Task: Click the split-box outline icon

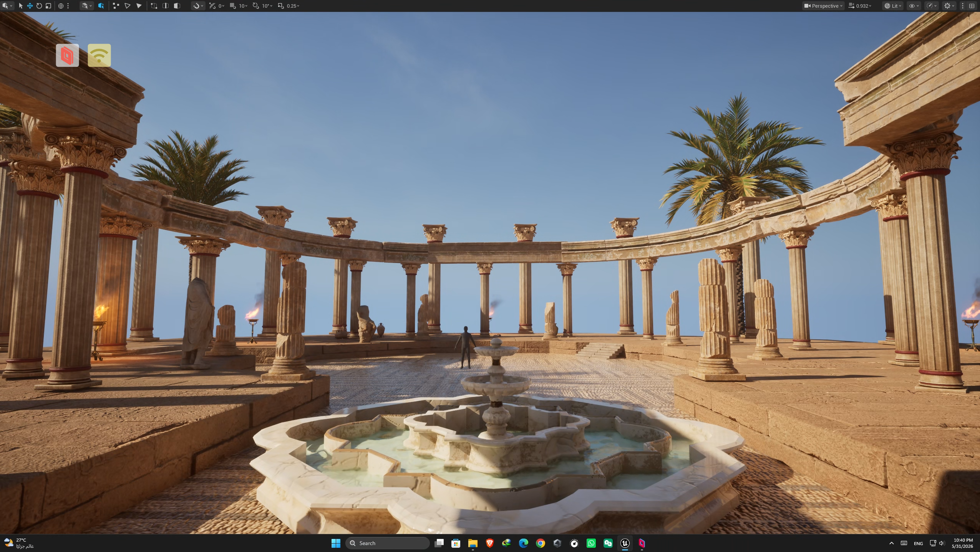Action: pyautogui.click(x=166, y=6)
